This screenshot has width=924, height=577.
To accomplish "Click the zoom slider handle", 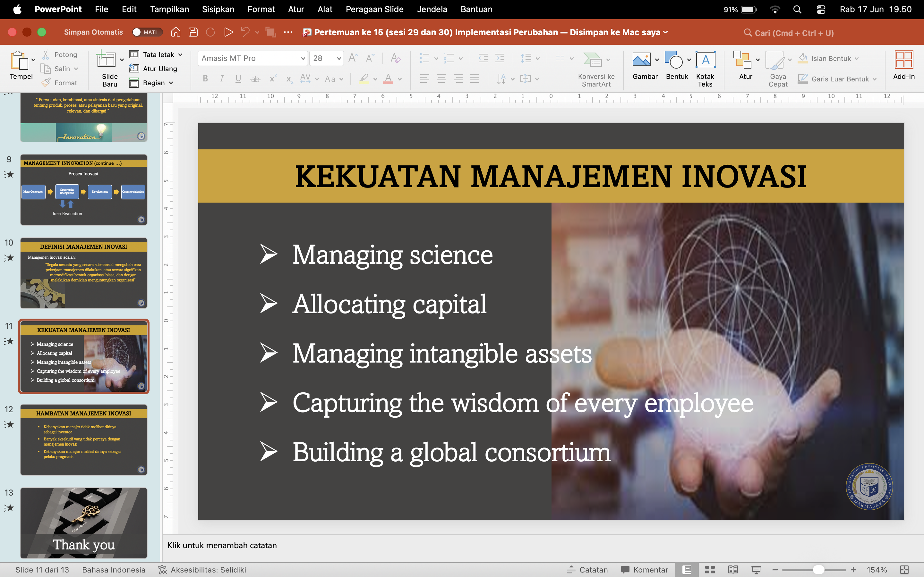I will (x=818, y=570).
